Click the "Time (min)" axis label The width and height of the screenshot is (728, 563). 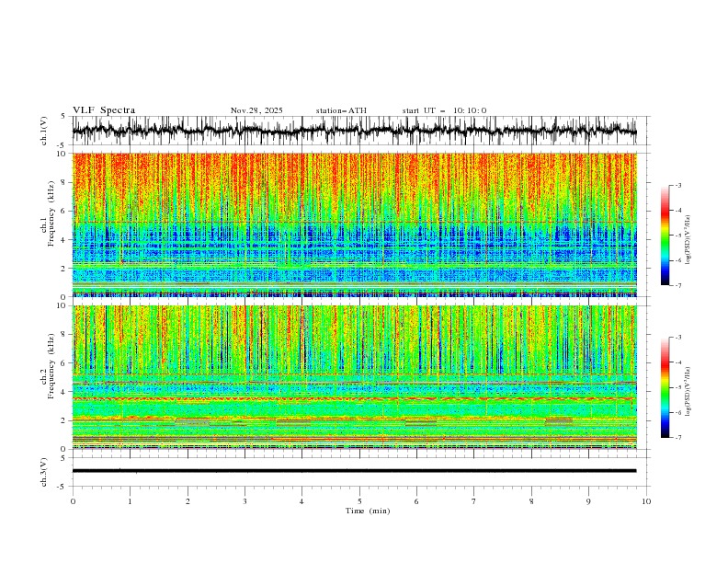click(368, 511)
